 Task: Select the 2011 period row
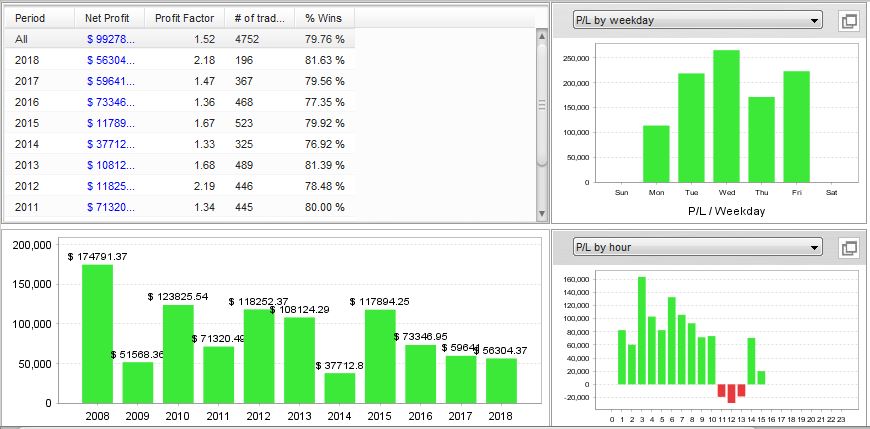(x=180, y=207)
